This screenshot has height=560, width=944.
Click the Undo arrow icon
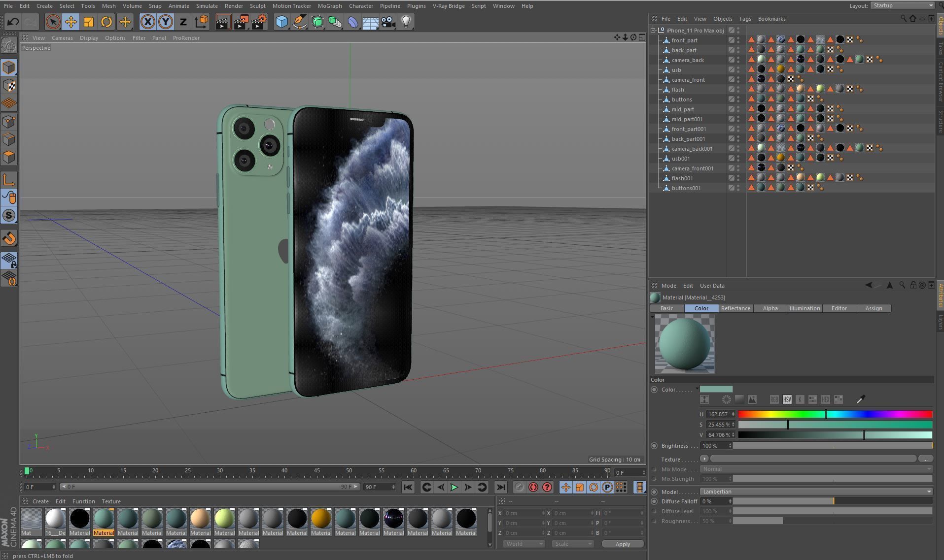click(13, 22)
